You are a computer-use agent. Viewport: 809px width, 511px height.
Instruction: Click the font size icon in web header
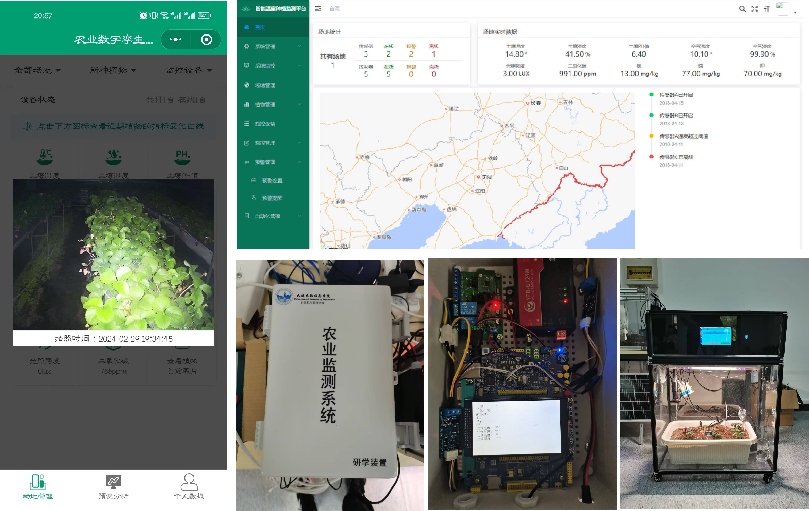[767, 9]
